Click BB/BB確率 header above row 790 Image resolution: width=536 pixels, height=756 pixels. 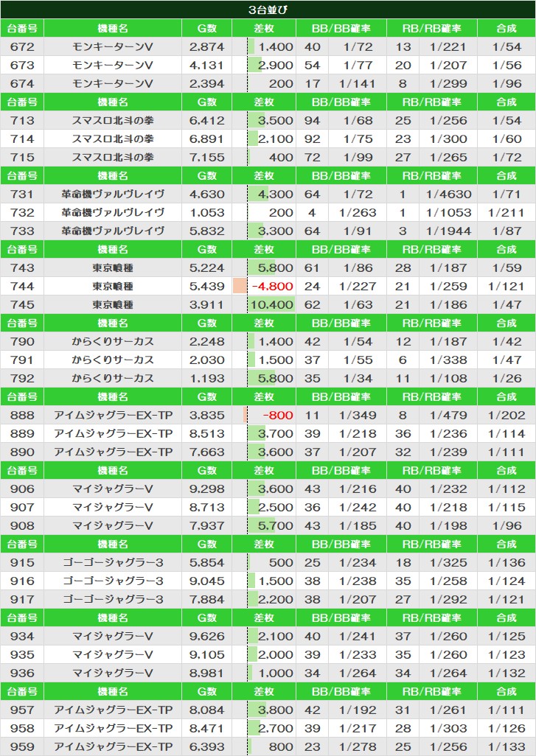341,323
